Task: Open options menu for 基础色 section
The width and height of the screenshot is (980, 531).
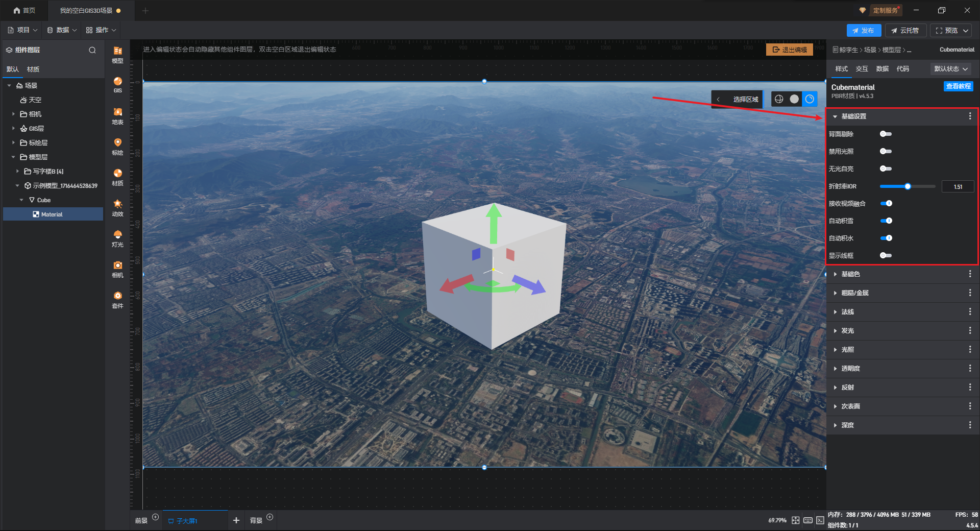Action: coord(970,274)
